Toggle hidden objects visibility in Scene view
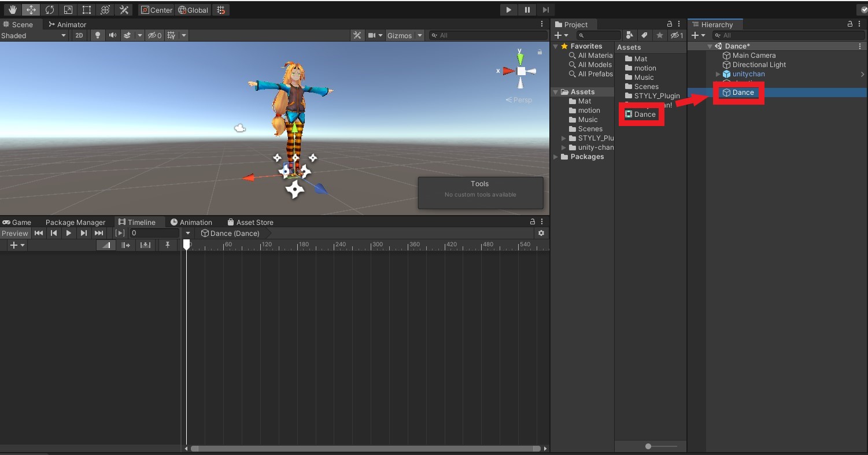Image resolution: width=868 pixels, height=455 pixels. [154, 35]
